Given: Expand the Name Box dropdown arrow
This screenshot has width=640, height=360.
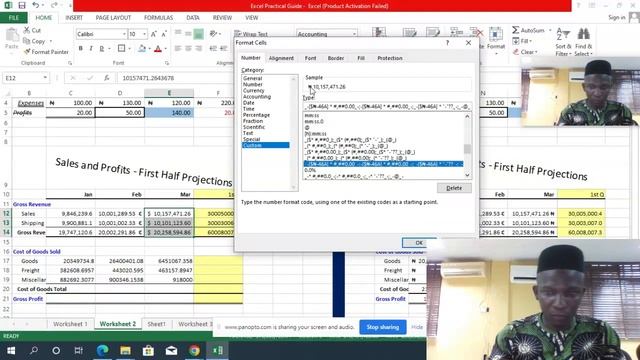Looking at the screenshot, I should click(x=45, y=78).
